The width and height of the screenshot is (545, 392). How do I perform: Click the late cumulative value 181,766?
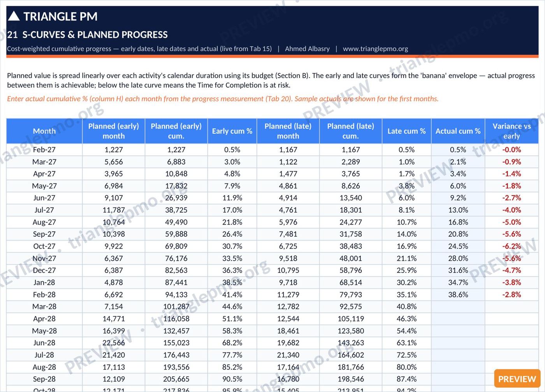pyautogui.click(x=351, y=367)
